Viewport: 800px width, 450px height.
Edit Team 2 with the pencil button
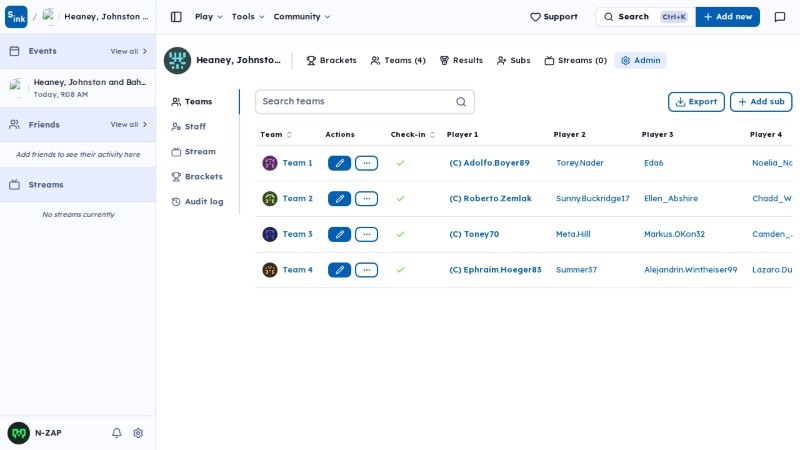click(339, 198)
